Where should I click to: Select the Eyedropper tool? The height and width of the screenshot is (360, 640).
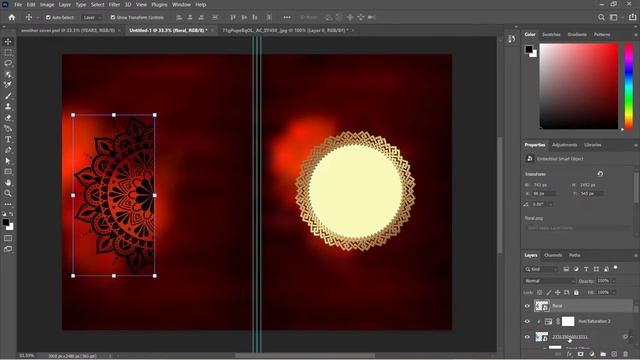click(8, 85)
